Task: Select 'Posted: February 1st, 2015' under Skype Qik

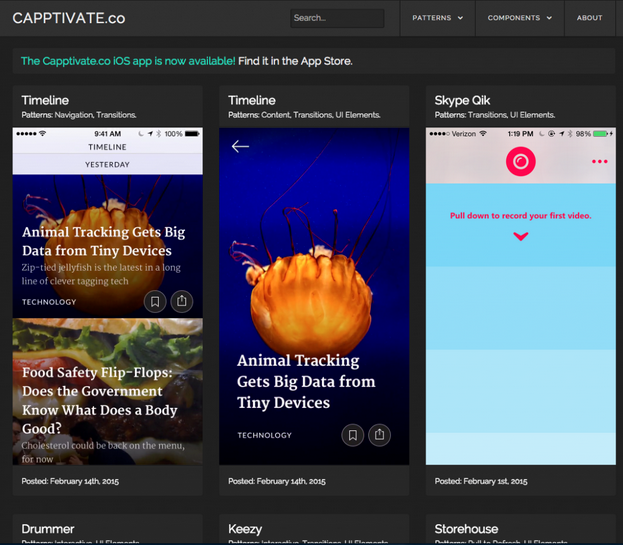Action: (x=481, y=481)
